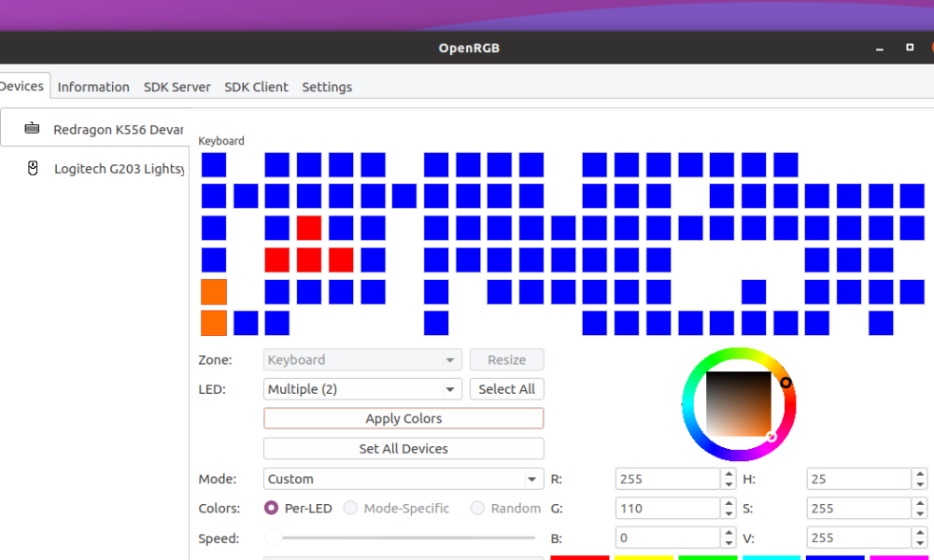Select the Mode-Specific colors radio button
Viewport: 934px width, 560px height.
click(350, 509)
